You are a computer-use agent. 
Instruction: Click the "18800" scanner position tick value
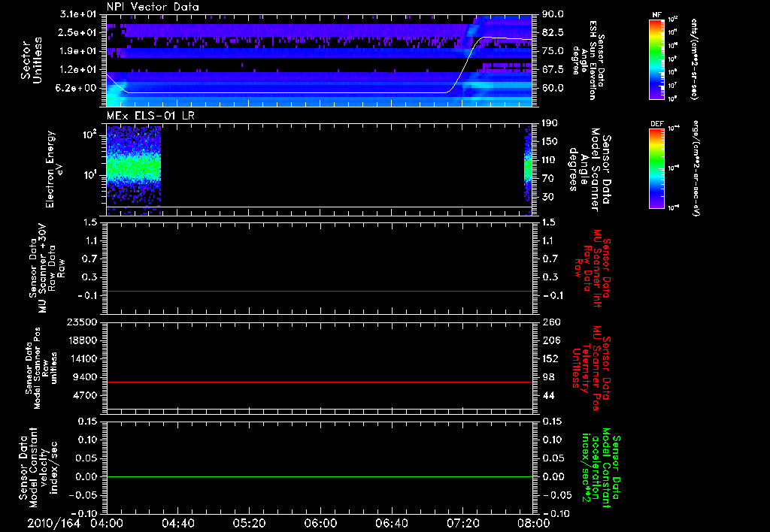coord(81,340)
